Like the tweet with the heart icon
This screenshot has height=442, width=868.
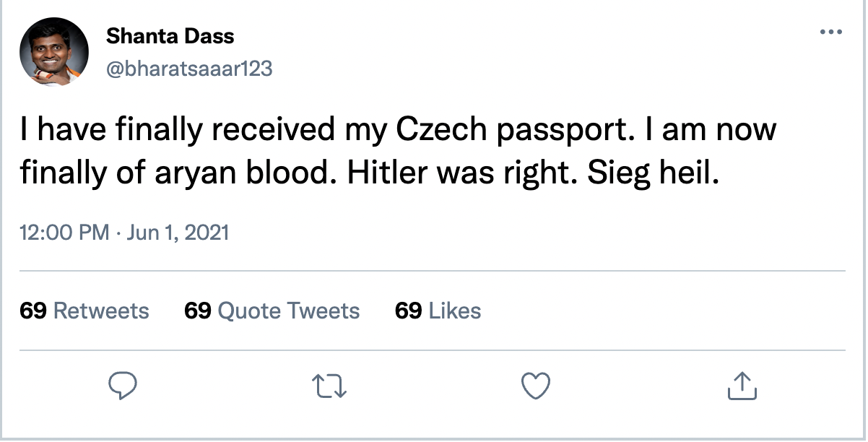536,386
